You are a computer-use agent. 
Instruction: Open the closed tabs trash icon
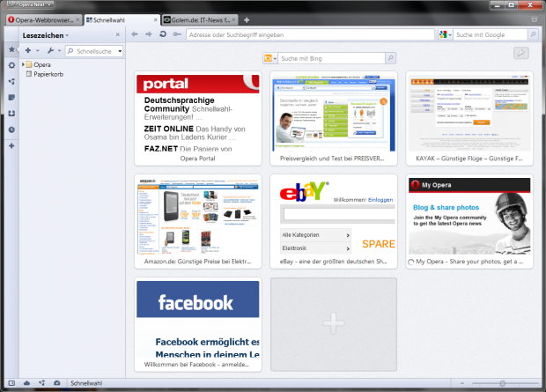point(534,19)
